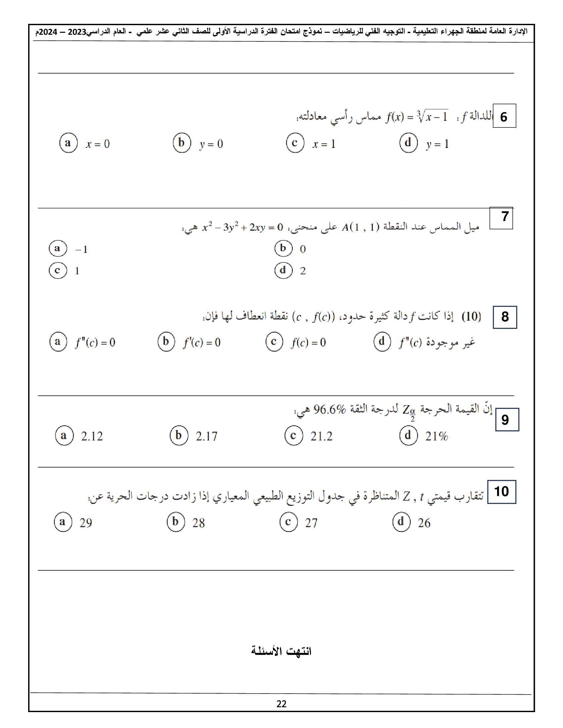Mark option d, y = 1, in question 6
The width and height of the screenshot is (563, 728).
pos(408,143)
